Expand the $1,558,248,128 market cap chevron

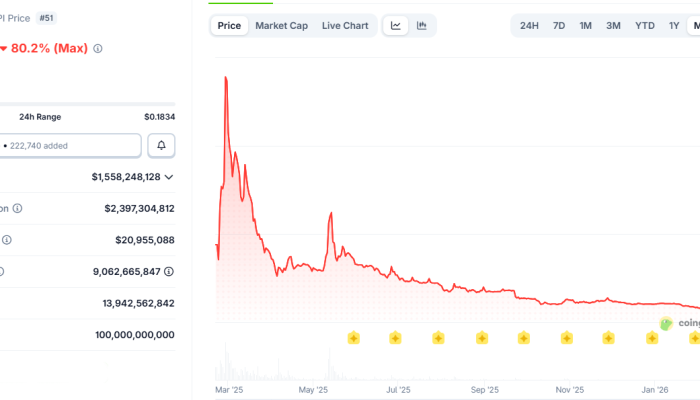[x=169, y=177]
